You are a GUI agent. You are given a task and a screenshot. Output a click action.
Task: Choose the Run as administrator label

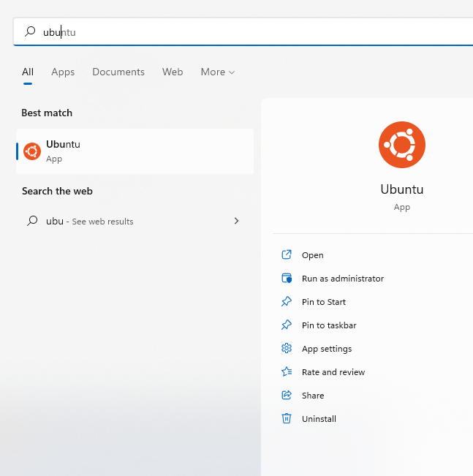343,279
